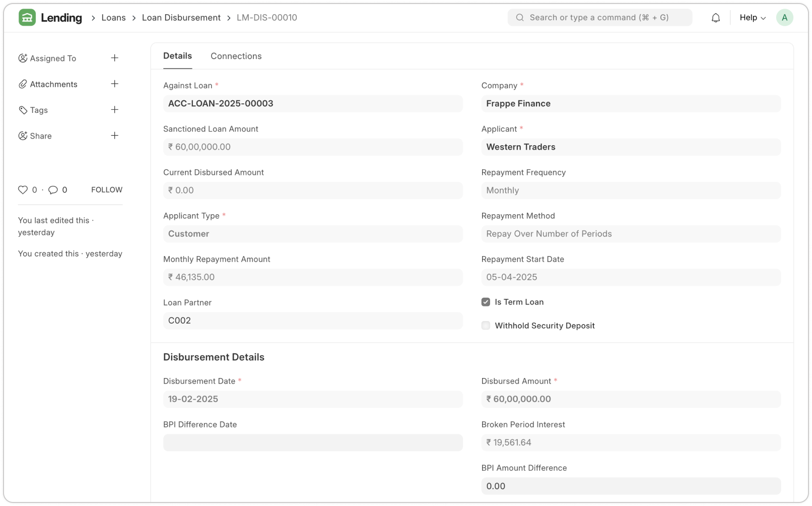Expand the Help dropdown menu

click(752, 18)
